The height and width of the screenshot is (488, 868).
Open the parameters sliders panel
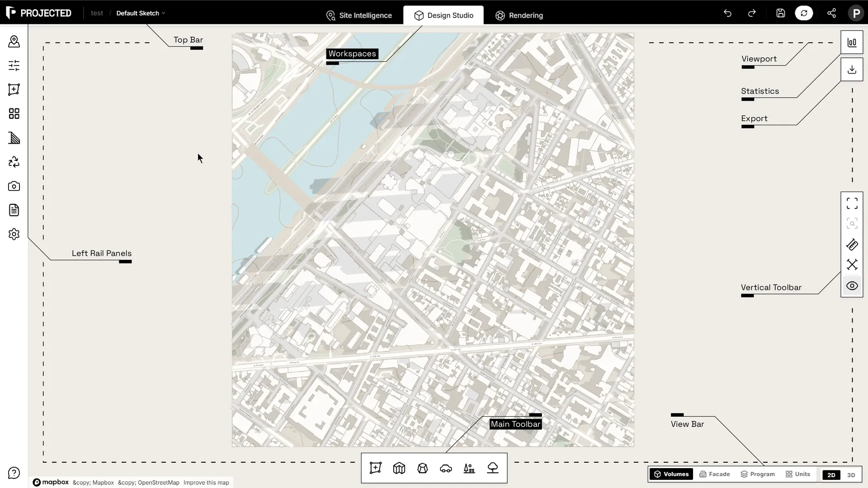[x=14, y=66]
